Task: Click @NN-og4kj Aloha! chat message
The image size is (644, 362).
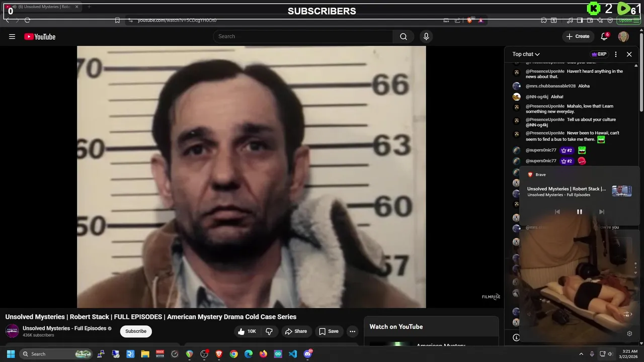Action: point(544,97)
